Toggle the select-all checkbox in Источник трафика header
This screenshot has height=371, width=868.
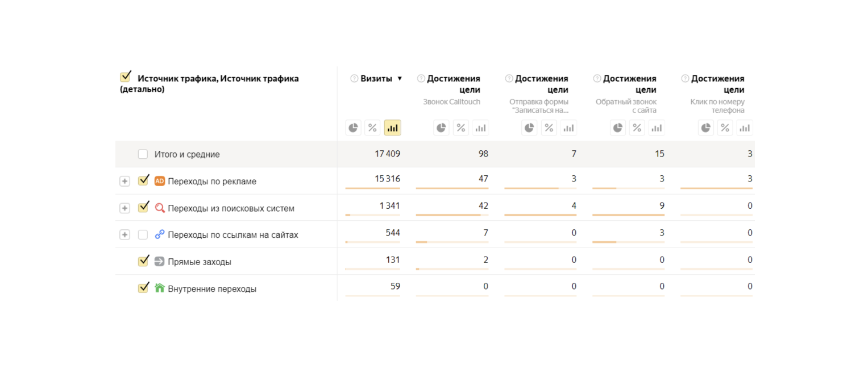tap(126, 77)
